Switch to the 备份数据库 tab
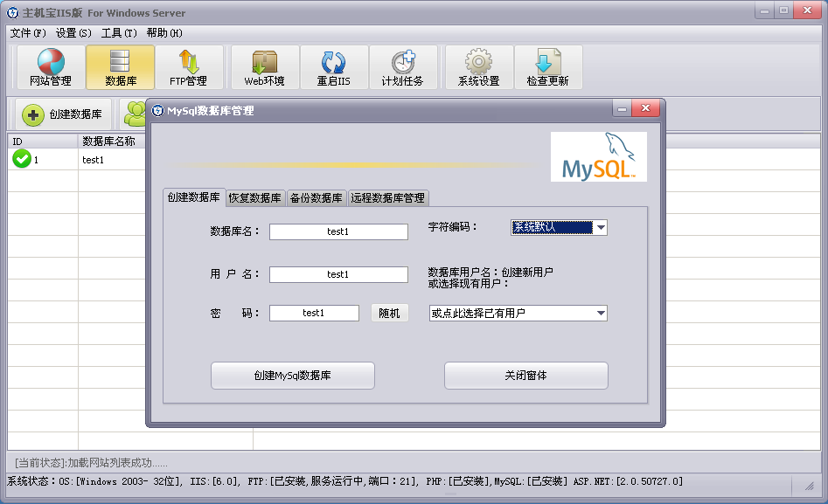Screen dimensions: 828x504 (317, 198)
